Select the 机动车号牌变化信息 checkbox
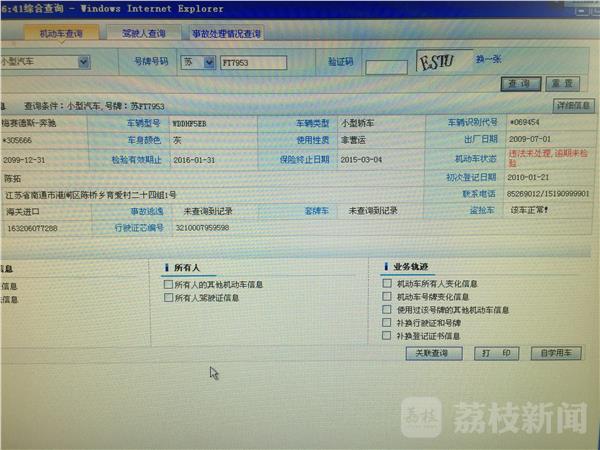The height and width of the screenshot is (450, 600). pos(388,297)
